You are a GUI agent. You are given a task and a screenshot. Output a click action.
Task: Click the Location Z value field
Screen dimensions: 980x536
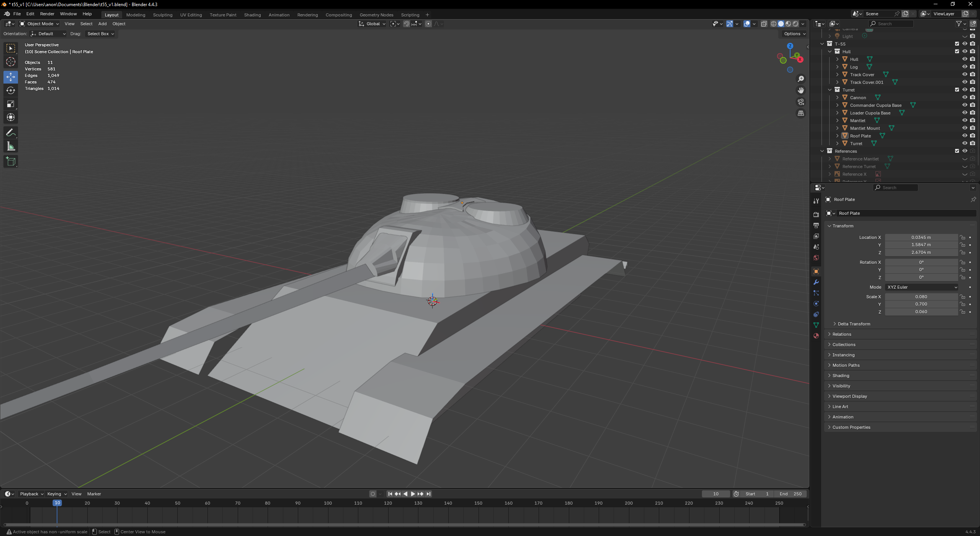tap(921, 253)
